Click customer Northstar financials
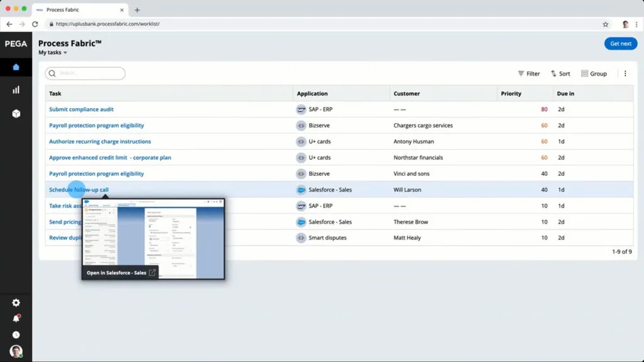The height and width of the screenshot is (362, 644). tap(418, 158)
